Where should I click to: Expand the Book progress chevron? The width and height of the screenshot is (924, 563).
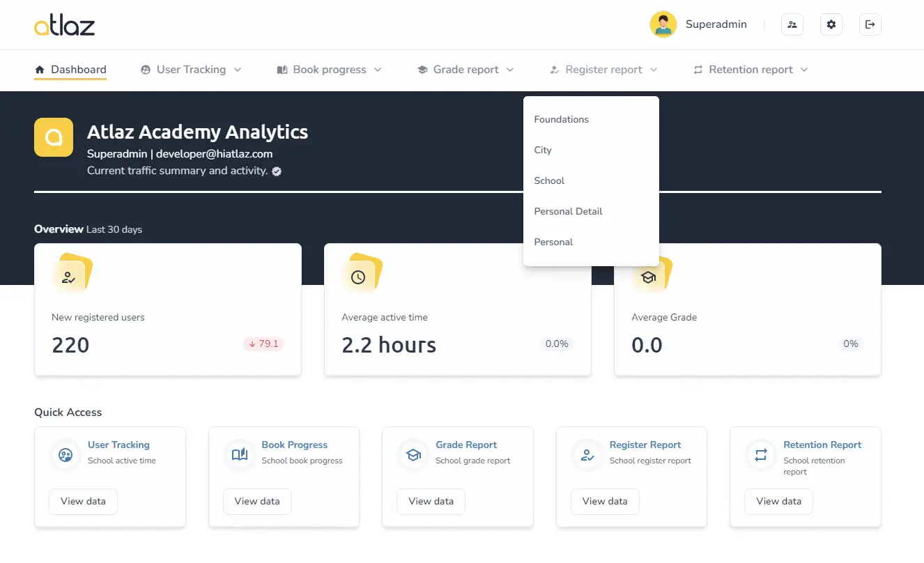[x=378, y=70]
